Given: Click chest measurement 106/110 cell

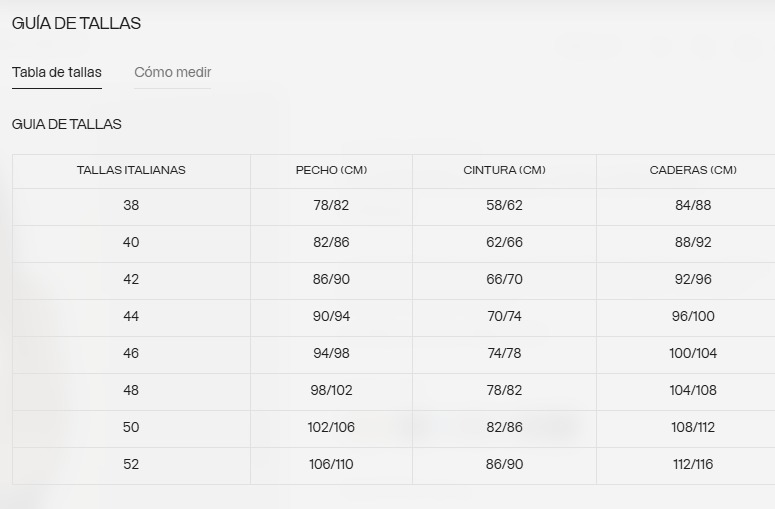Looking at the screenshot, I should 331,464.
